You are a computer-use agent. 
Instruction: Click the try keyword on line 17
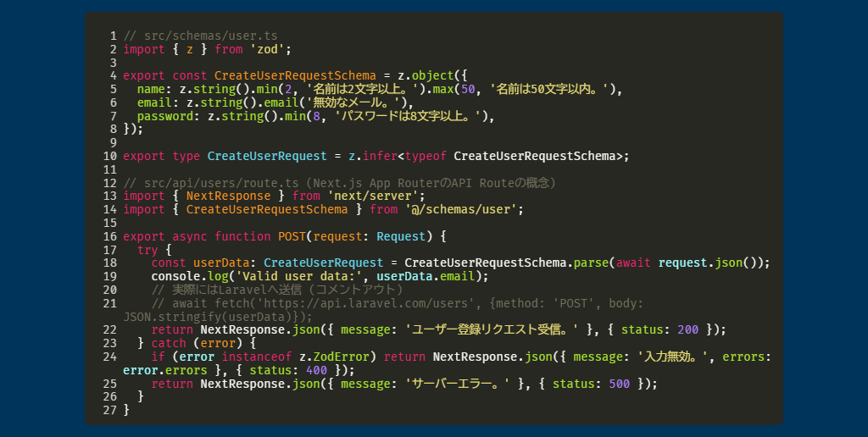147,250
